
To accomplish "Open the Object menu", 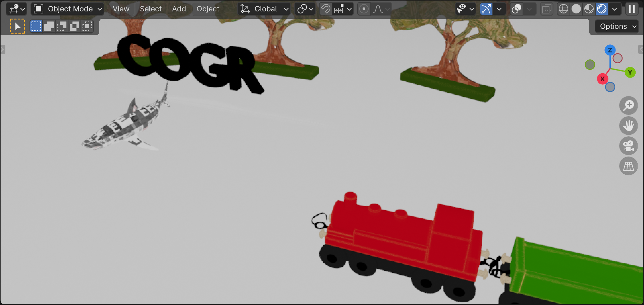I will click(x=208, y=9).
